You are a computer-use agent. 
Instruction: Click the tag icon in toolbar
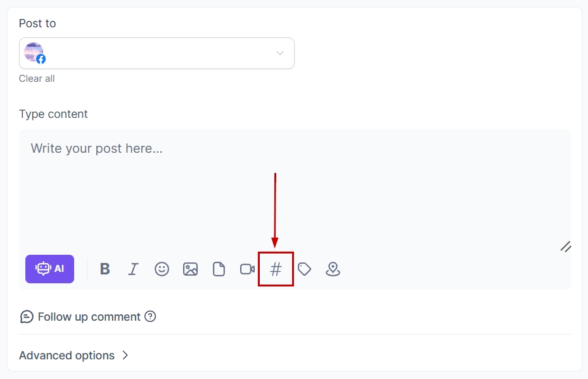click(305, 269)
